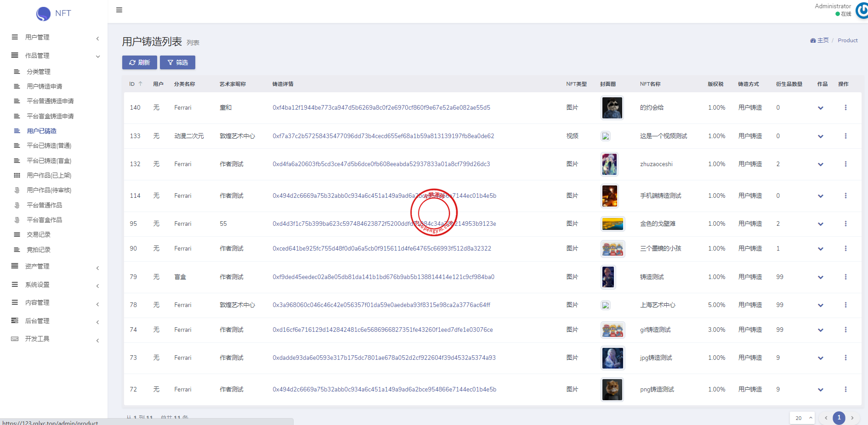Click the NFT logo in sidebar
Screen dimensions: 868x425
coord(53,13)
